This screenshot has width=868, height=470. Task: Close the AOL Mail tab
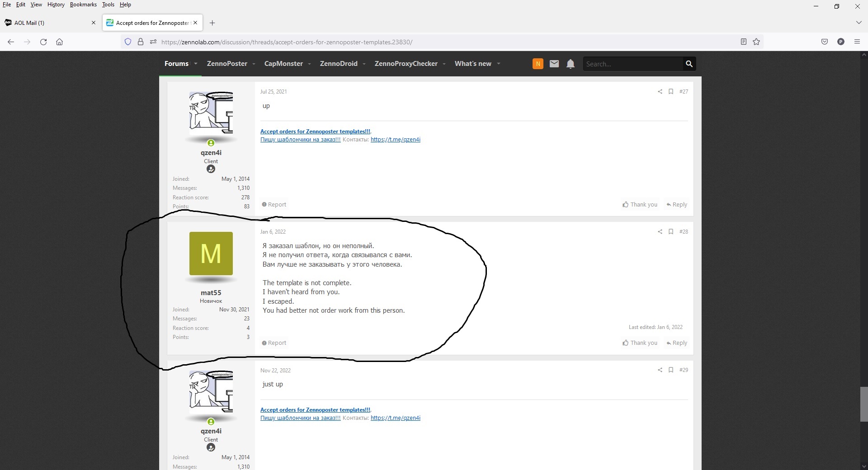[94, 23]
